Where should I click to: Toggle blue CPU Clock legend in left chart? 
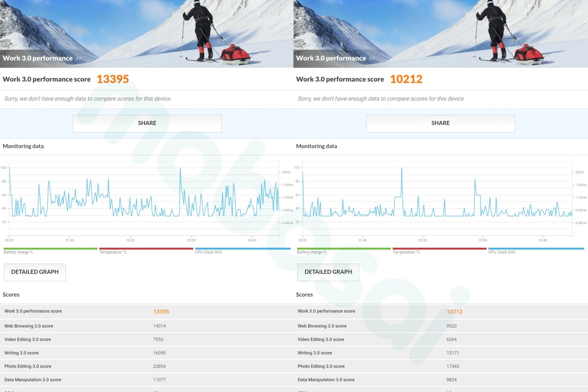(x=242, y=251)
